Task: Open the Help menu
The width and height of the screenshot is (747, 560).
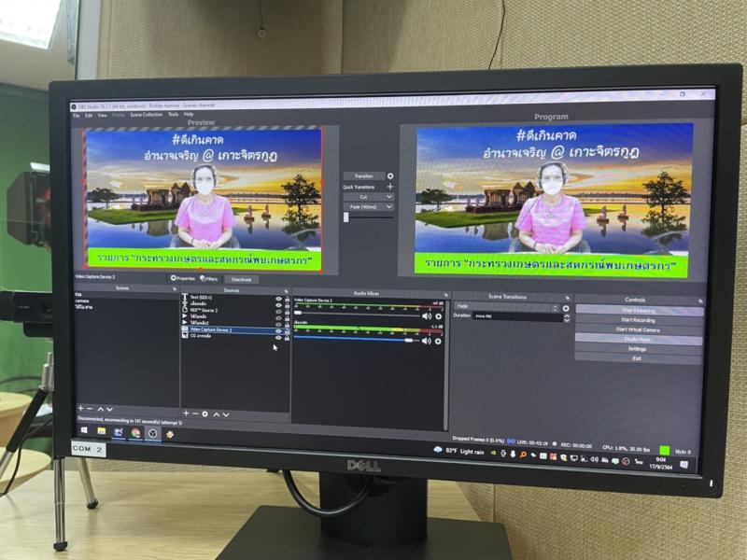Action: coord(189,114)
